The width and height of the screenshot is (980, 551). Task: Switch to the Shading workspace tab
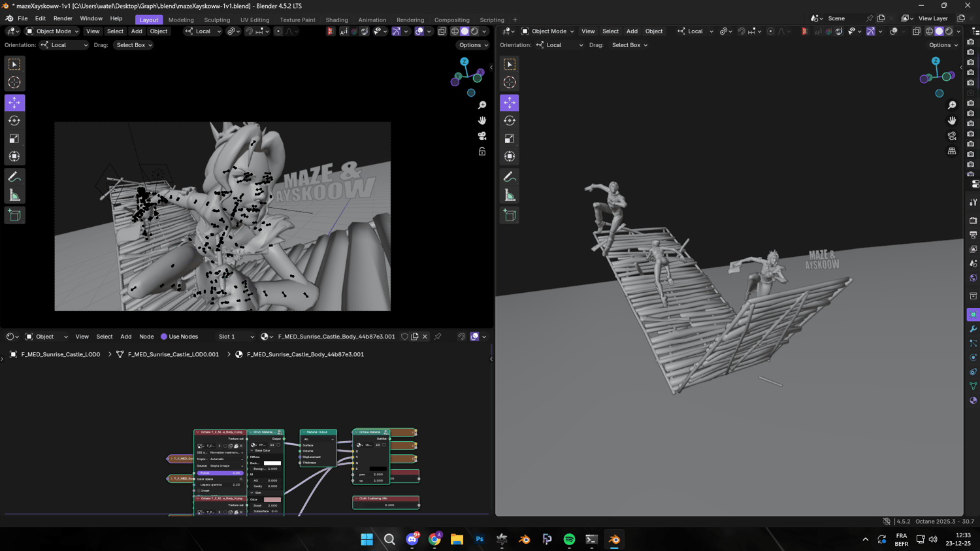tap(336, 20)
